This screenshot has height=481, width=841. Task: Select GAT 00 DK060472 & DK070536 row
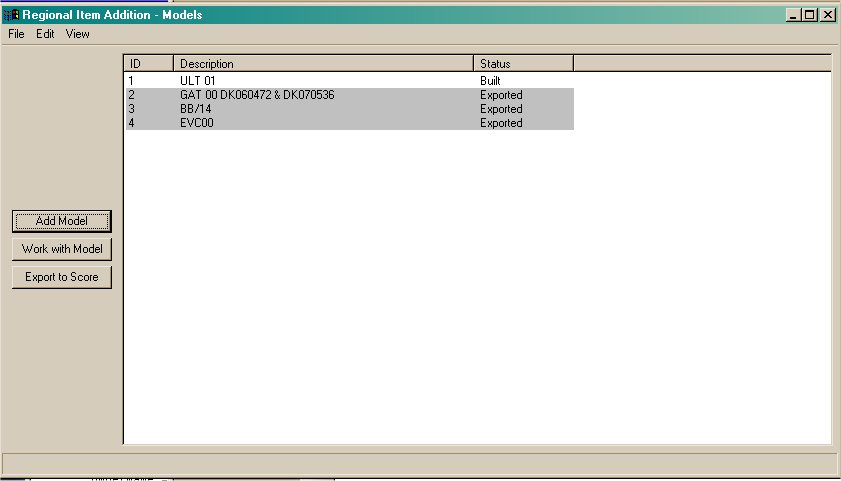(x=350, y=95)
